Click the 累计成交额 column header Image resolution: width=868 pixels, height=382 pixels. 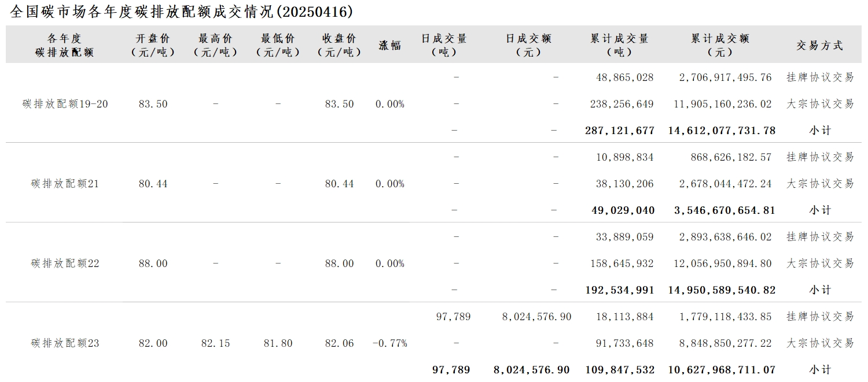720,45
